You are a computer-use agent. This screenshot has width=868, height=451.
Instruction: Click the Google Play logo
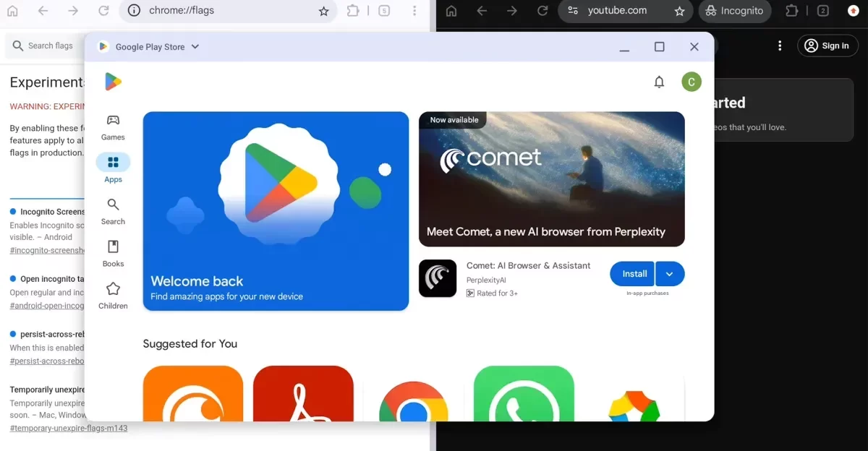(114, 81)
